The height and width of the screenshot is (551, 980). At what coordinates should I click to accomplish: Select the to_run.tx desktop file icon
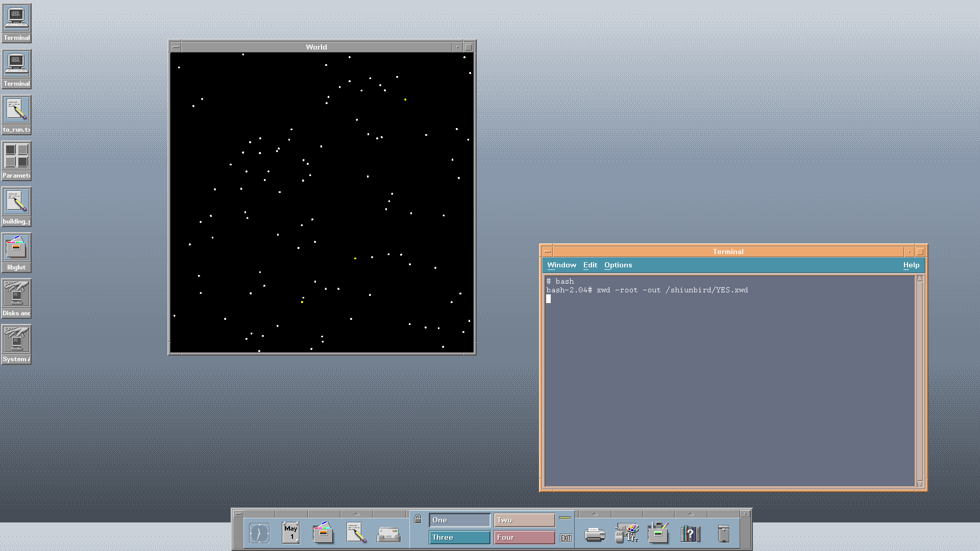16,115
